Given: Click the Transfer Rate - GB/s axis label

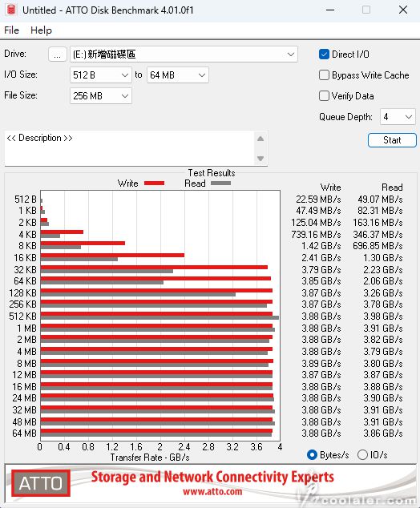Looking at the screenshot, I should (x=150, y=458).
